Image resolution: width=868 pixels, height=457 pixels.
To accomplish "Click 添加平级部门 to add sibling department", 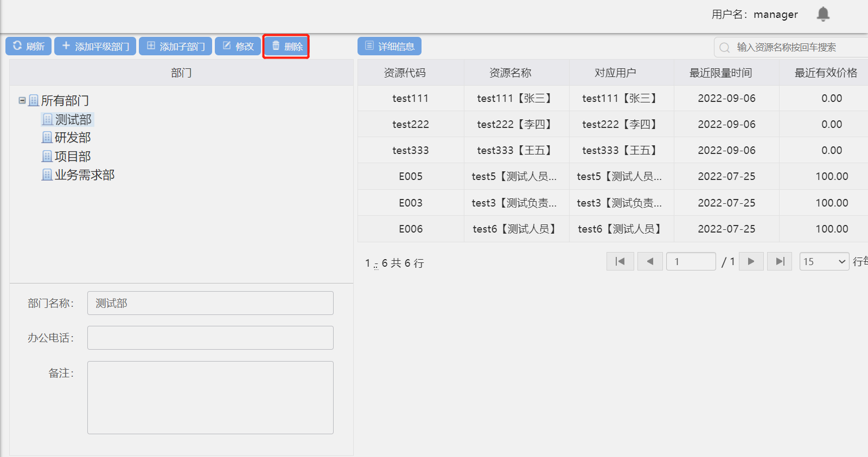I will pyautogui.click(x=95, y=47).
